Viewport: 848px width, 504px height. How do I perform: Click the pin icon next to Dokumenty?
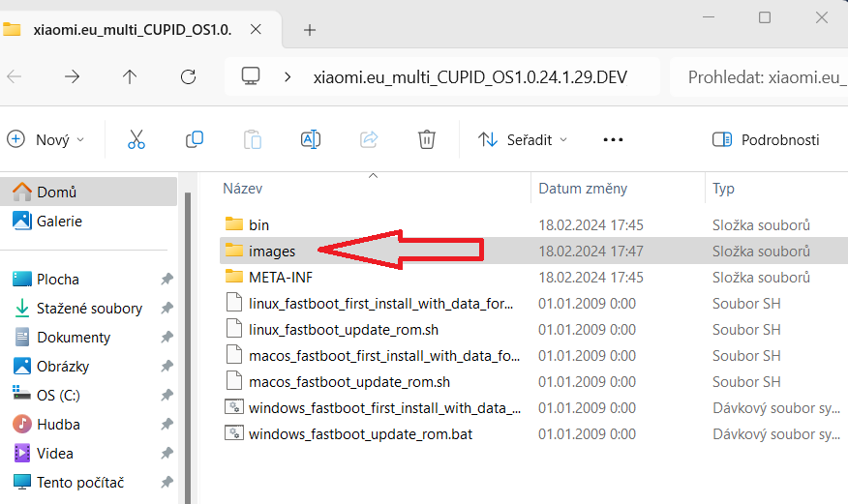(167, 337)
